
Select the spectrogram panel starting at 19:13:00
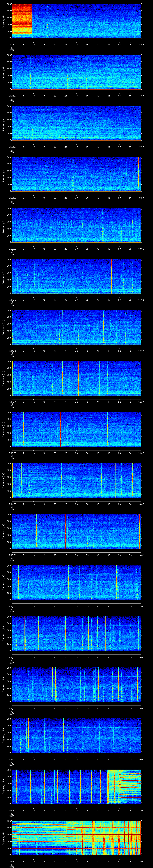[x=77, y=429]
